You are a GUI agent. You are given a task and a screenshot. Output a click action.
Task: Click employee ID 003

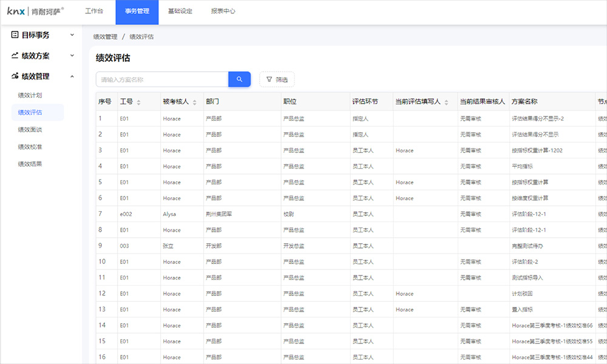pyautogui.click(x=124, y=246)
